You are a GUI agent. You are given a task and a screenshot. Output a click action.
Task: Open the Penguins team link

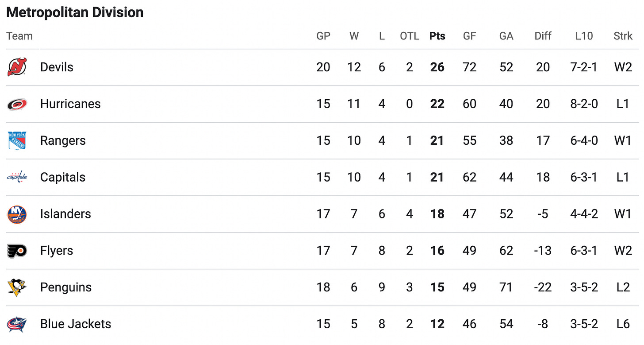point(66,287)
